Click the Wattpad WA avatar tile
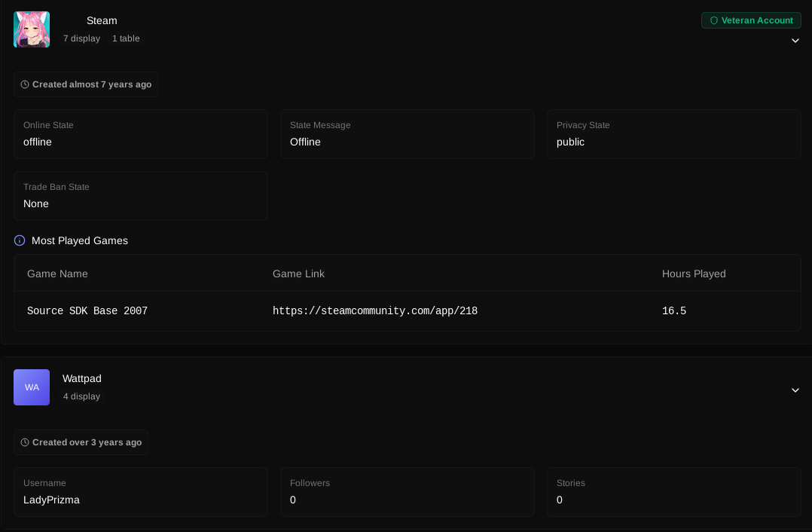Screen dimensions: 812x532 (x=32, y=387)
